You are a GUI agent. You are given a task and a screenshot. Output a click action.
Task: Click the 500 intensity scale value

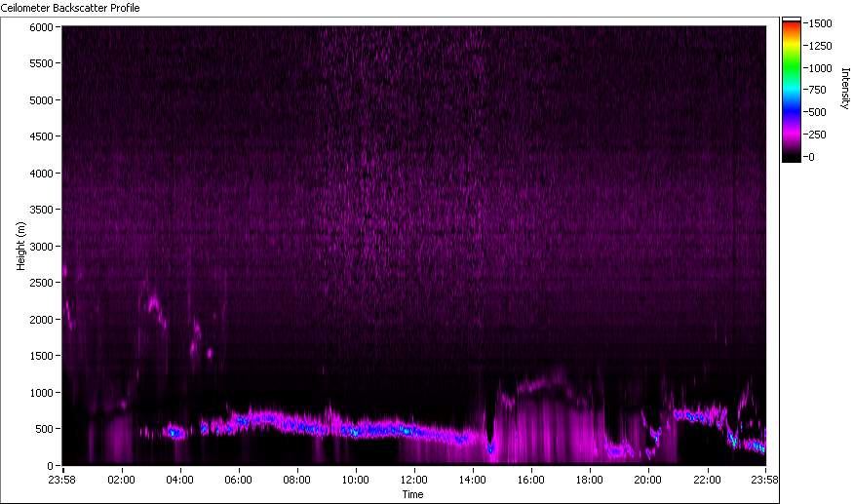(x=818, y=112)
